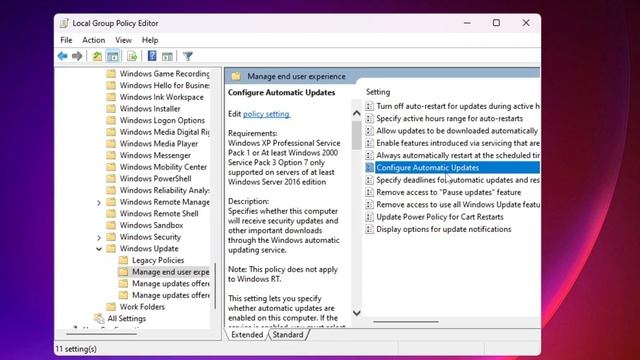Click policy icon beside Always automatically restart
This screenshot has width=640, height=360.
pos(369,155)
